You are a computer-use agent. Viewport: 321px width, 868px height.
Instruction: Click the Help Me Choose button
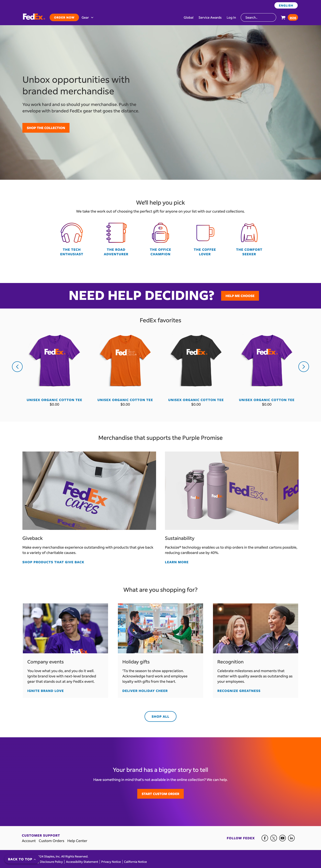(x=240, y=296)
